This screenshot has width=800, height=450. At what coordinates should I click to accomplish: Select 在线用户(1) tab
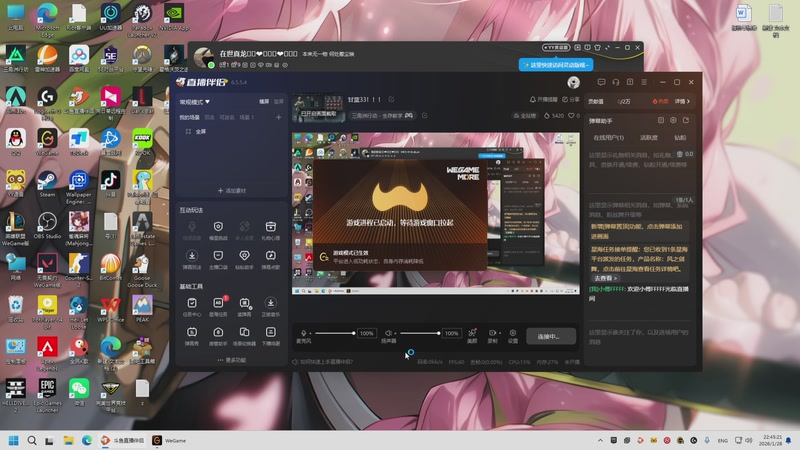(x=608, y=138)
